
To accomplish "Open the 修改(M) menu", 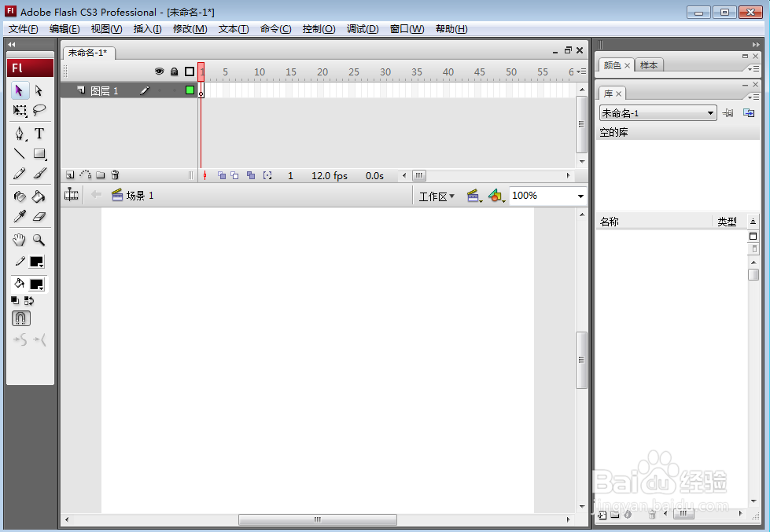I will coord(190,29).
